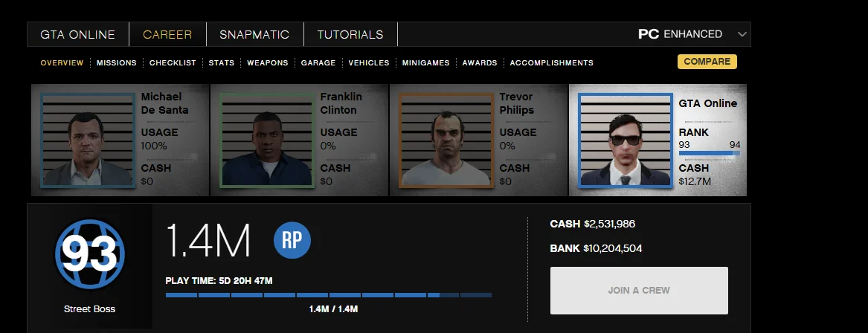The width and height of the screenshot is (868, 333).
Task: Go to the TUTORIALS tab
Action: [350, 34]
